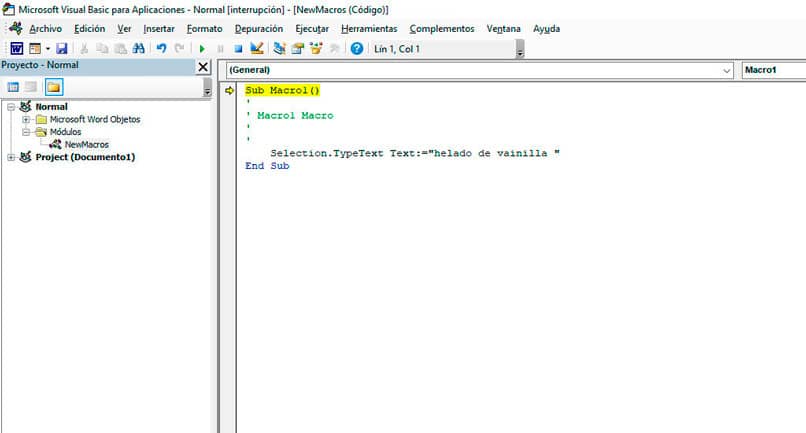Viewport: 806px width, 433px height.
Task: Select Microsoft Word Objetos folder
Action: point(95,119)
